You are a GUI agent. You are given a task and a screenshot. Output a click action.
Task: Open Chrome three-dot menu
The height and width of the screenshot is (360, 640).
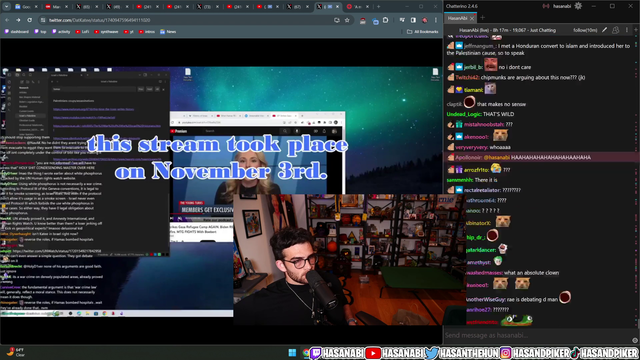(x=436, y=20)
